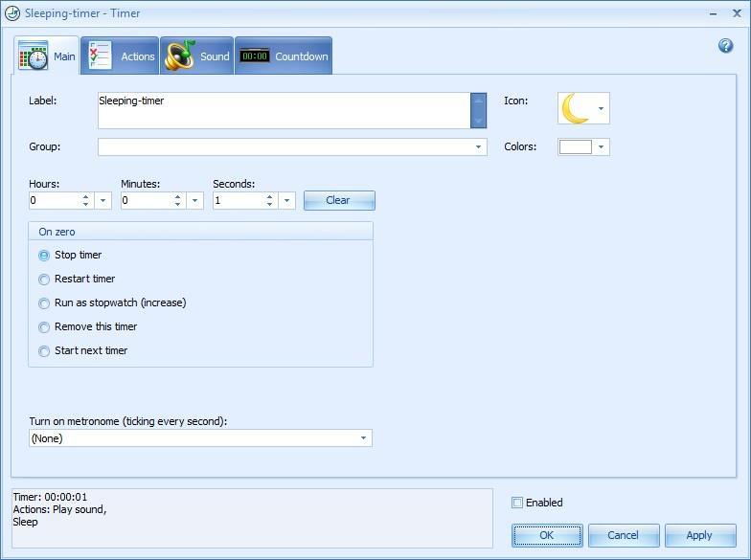
Task: Increase Hours with the up spinner
Action: (86, 196)
